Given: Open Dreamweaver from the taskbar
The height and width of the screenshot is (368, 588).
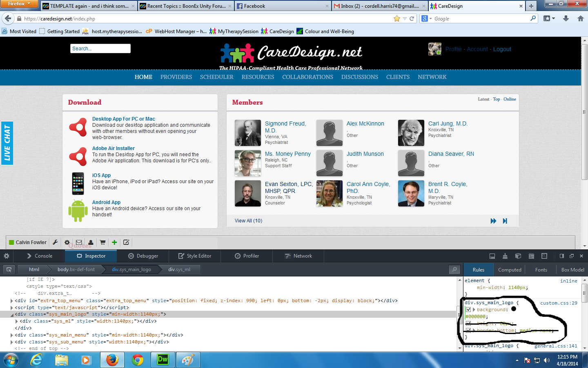Looking at the screenshot, I should 163,360.
